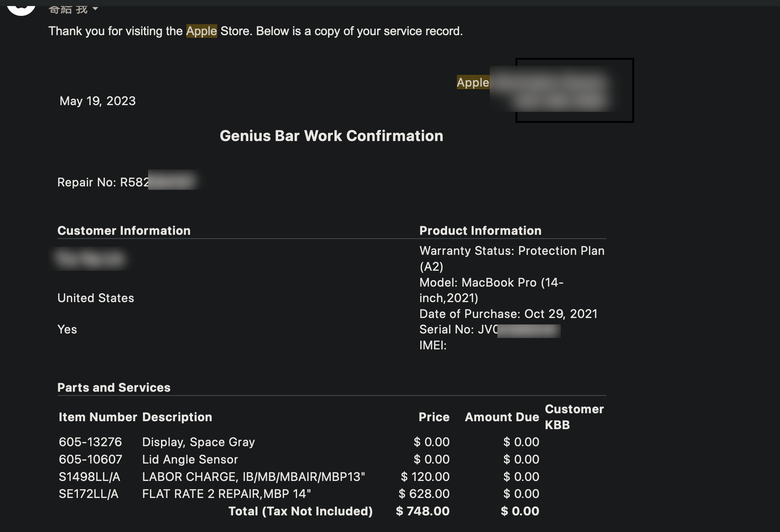Viewport: 780px width, 532px height.
Task: Select "United States" under Customer Information
Action: tap(96, 298)
